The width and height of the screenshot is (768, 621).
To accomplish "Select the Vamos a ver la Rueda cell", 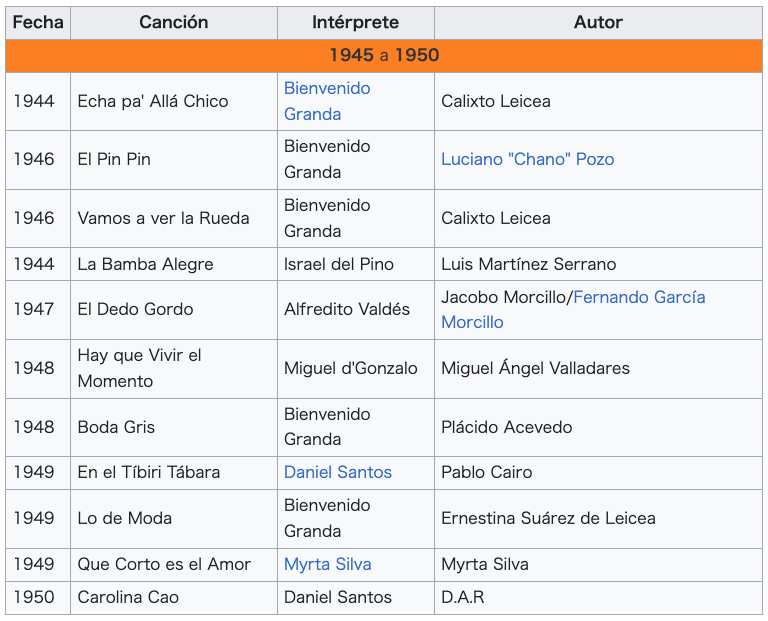I will coord(174,218).
